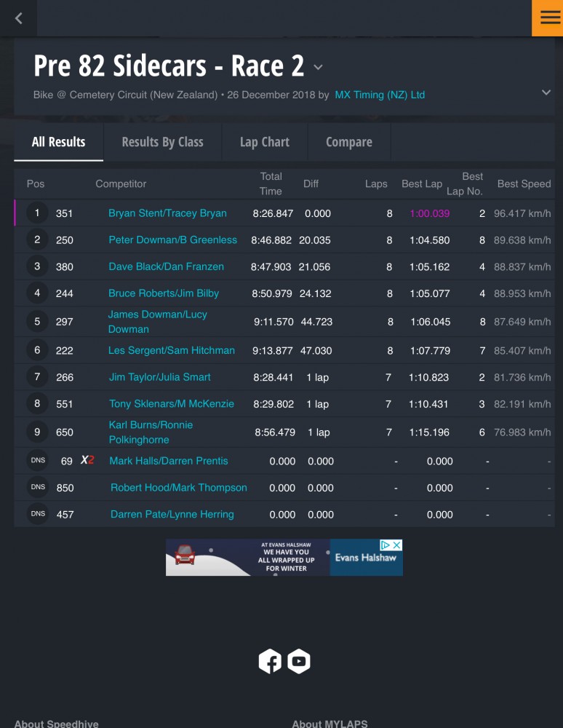Expand the race title dropdown chevron
The image size is (563, 728).
318,67
